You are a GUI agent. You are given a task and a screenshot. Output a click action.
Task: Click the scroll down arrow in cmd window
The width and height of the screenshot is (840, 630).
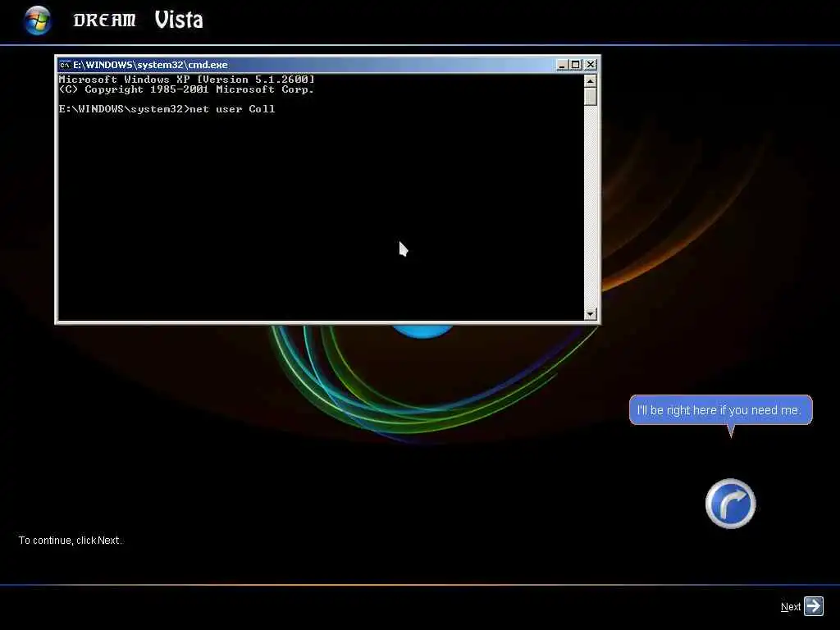(x=591, y=314)
